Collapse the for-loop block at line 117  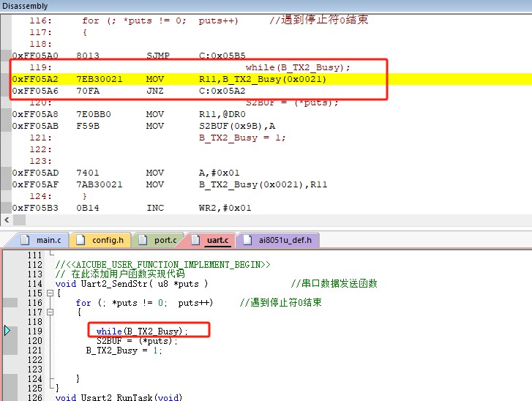(x=50, y=312)
